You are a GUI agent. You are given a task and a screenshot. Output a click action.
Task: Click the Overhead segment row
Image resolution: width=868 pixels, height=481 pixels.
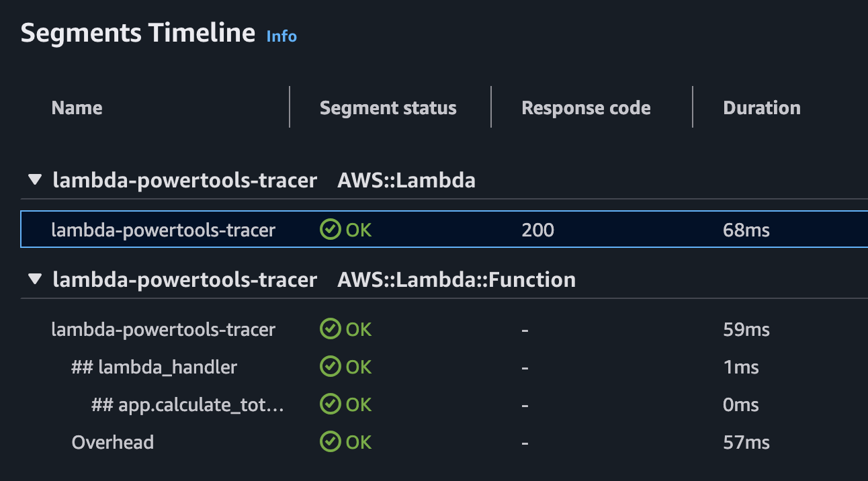(112, 442)
